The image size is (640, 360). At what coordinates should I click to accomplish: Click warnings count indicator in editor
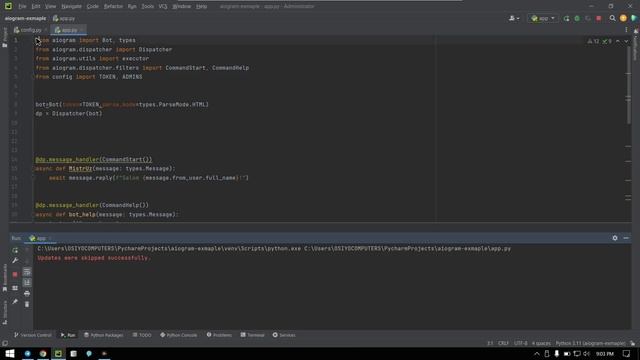pyautogui.click(x=593, y=41)
